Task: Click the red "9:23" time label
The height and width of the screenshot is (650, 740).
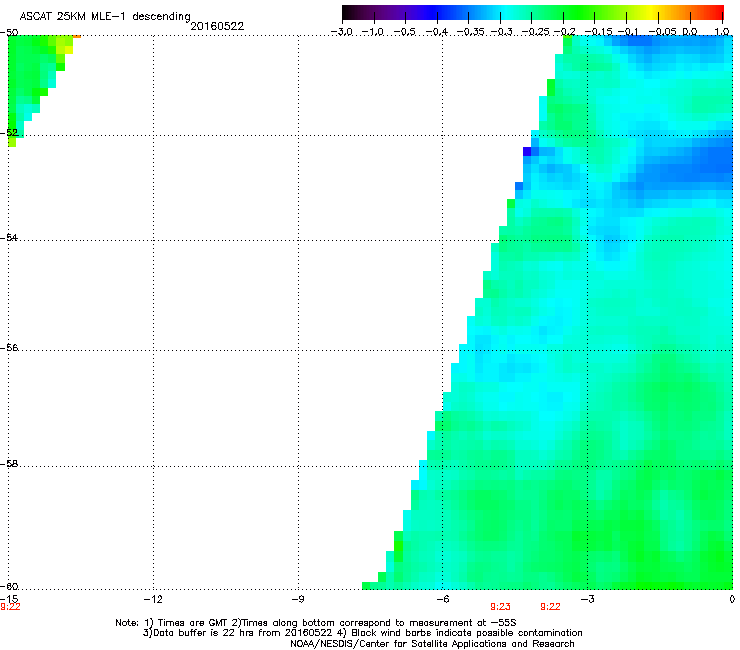Action: [x=500, y=607]
